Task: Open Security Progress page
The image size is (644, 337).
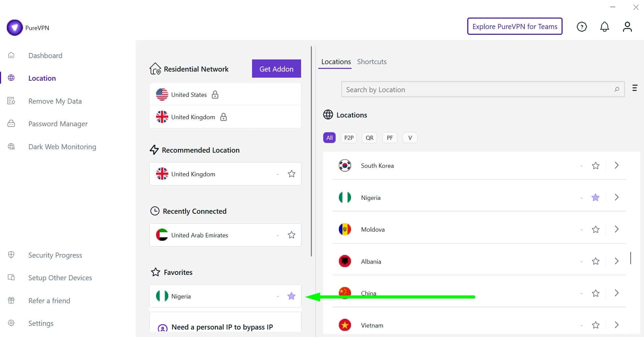Action: [55, 255]
